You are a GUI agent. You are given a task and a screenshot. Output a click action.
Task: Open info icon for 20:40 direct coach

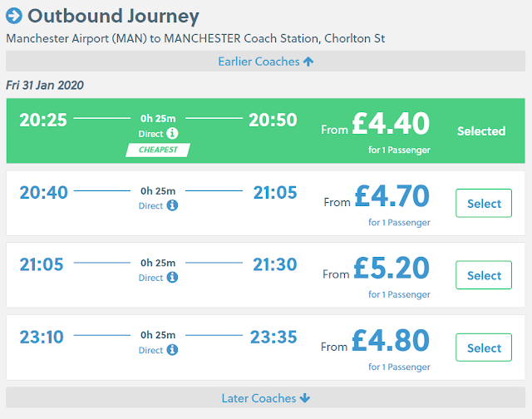point(172,205)
